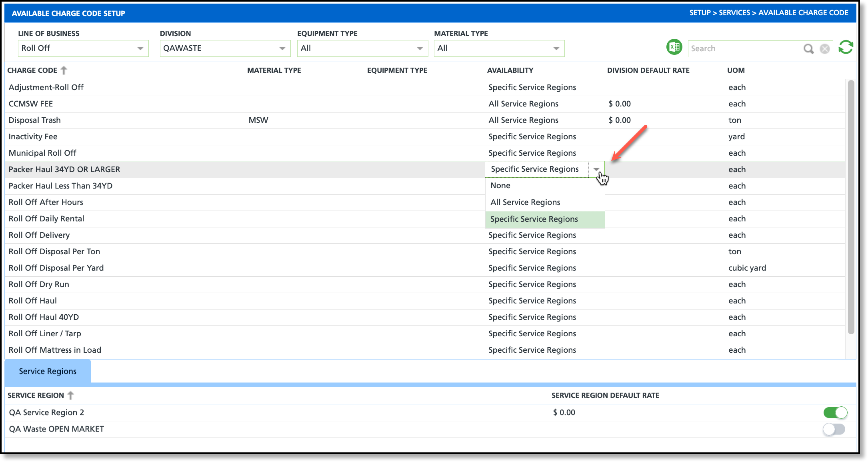868x462 pixels.
Task: Select the Roll Off Haul 40YD row
Action: pos(44,317)
